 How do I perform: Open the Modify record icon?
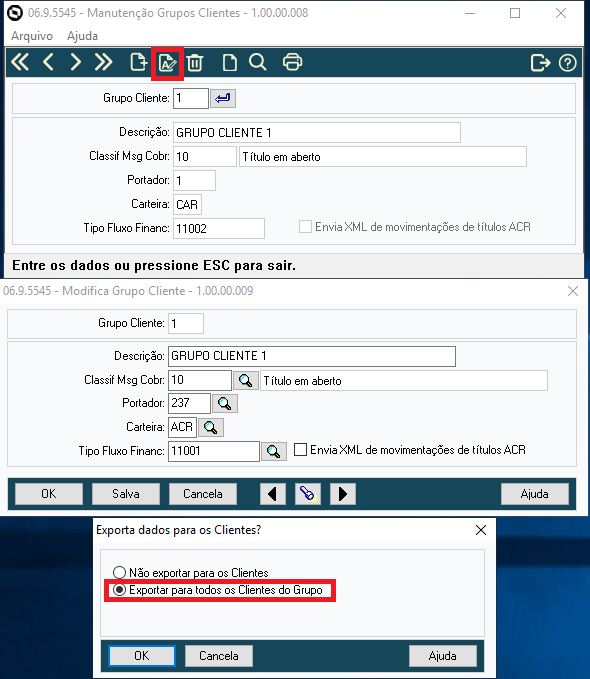tap(167, 63)
